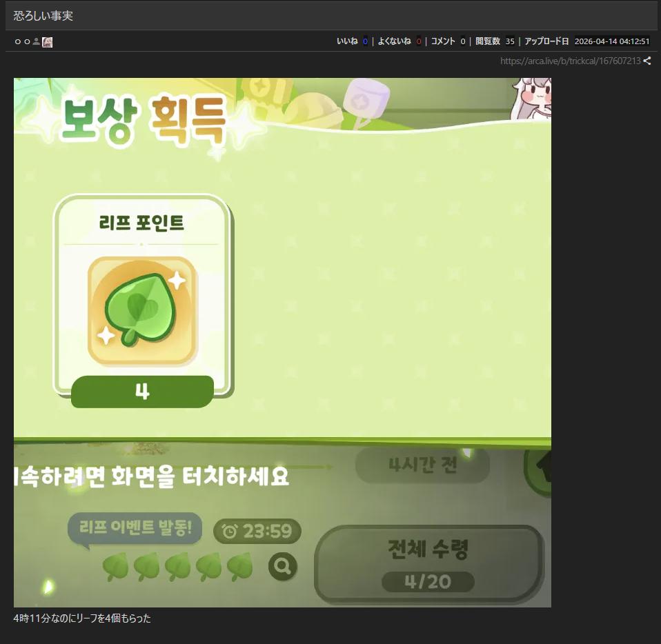Click the grey user silhouette icon

pyautogui.click(x=37, y=42)
